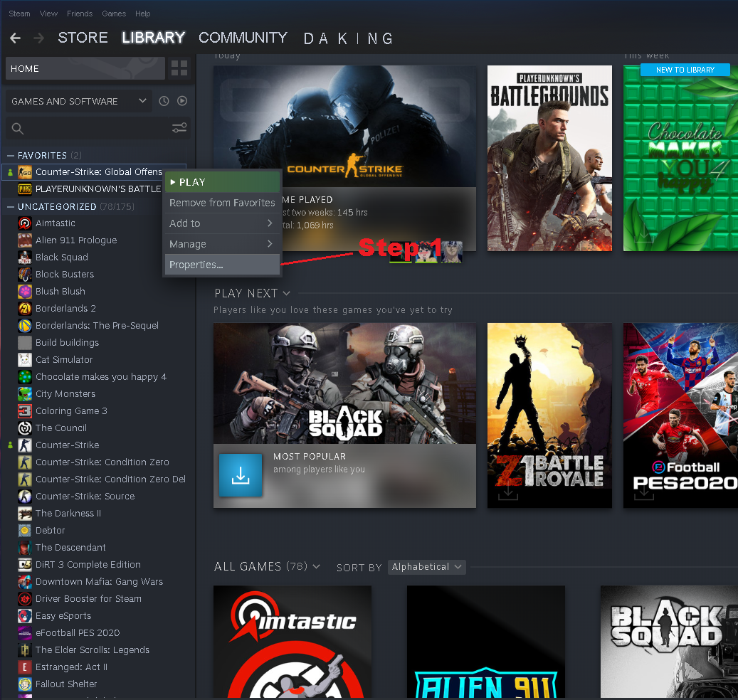Go to the COMMUNITY tab

(243, 38)
